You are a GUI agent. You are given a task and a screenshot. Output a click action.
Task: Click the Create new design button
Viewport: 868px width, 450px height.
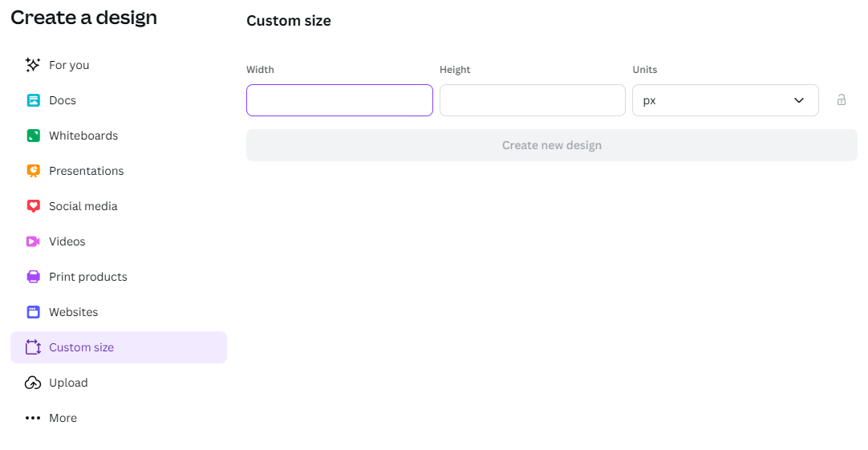551,145
